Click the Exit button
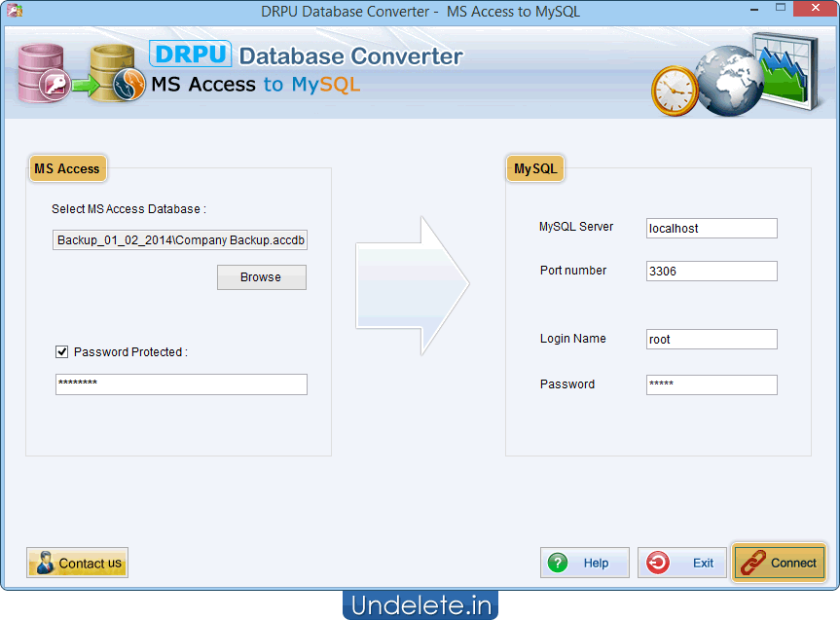Viewport: 840px width, 620px height. [682, 563]
